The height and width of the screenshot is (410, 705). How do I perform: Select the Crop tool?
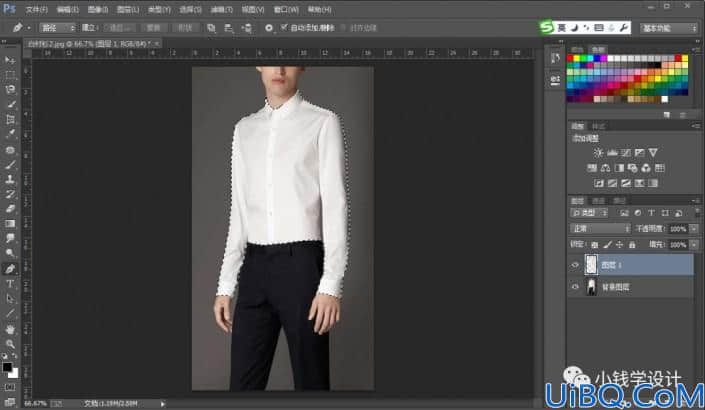coord(10,119)
